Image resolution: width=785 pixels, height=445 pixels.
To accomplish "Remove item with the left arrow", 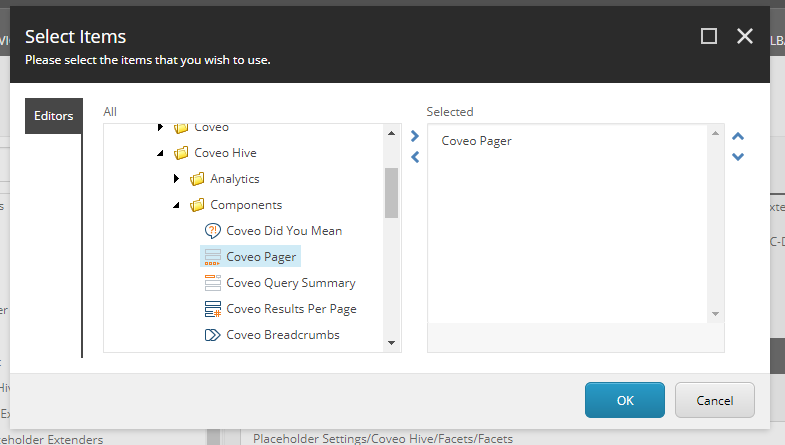I will 415,157.
